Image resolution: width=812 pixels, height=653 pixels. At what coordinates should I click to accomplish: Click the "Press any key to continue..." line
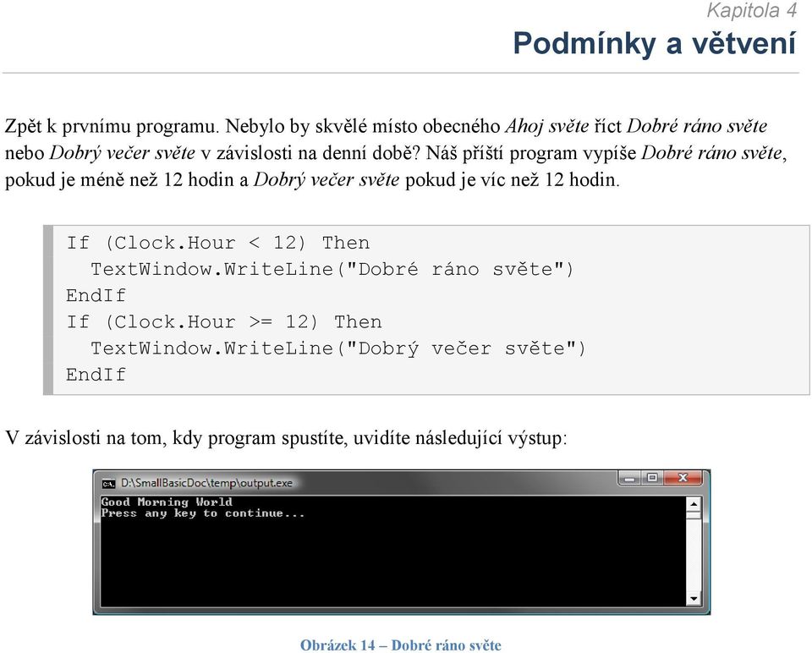pos(203,513)
